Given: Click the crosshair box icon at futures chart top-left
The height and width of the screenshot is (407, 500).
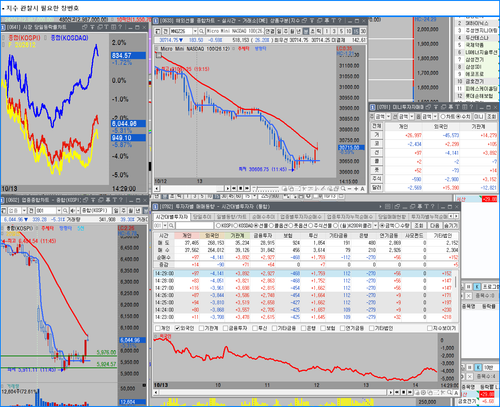Looking at the screenshot, I should point(159,55).
